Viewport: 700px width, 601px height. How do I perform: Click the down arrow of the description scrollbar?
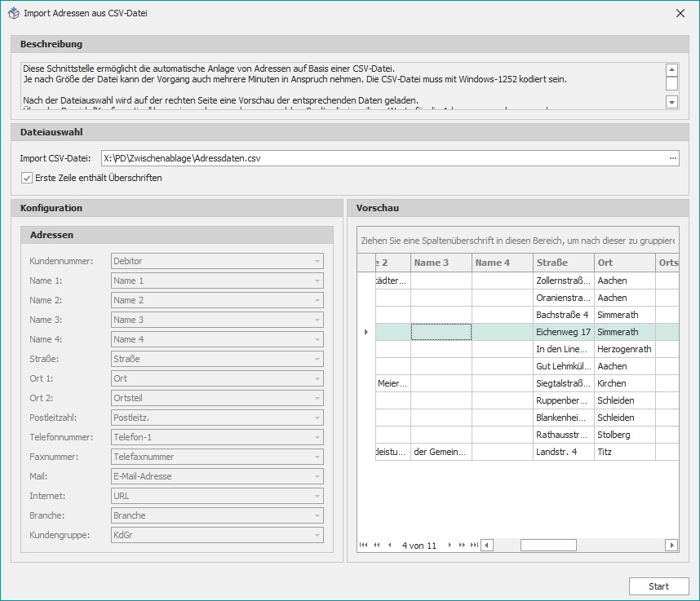(671, 101)
